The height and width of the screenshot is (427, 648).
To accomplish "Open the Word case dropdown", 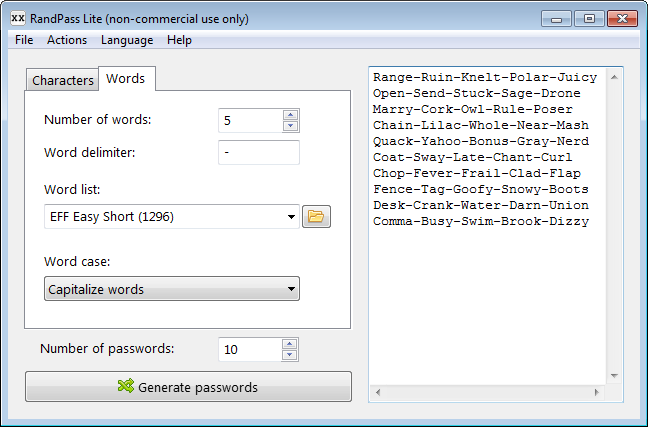I will click(172, 289).
